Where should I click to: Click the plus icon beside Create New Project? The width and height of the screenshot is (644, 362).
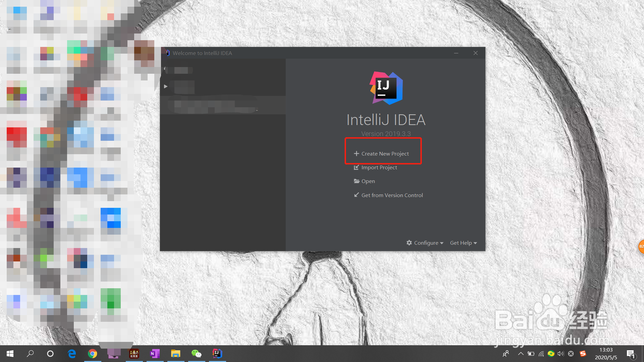point(357,154)
